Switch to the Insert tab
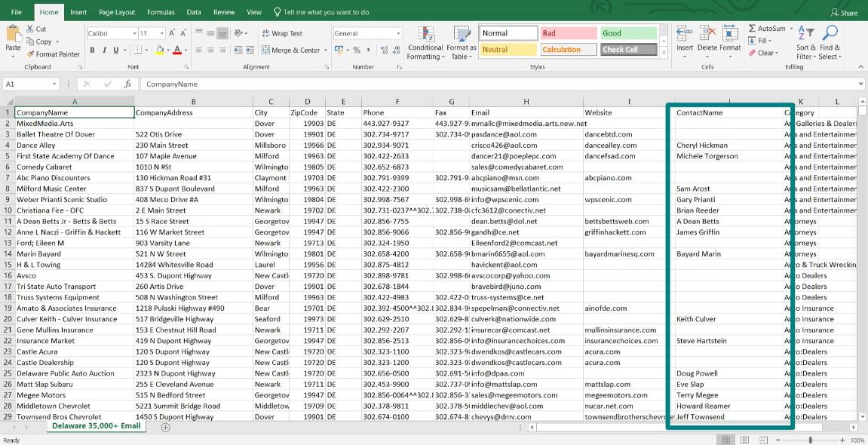Viewport: 868px width, 445px height. pyautogui.click(x=78, y=12)
